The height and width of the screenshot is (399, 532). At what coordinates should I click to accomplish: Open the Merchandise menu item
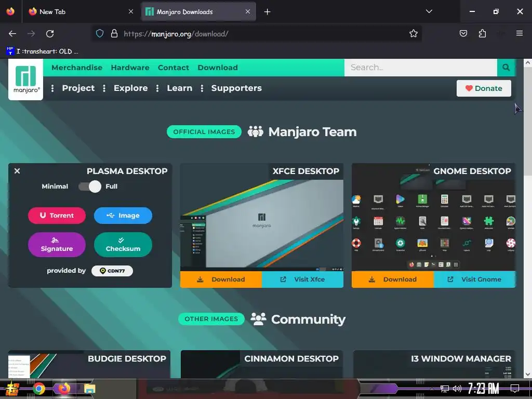77,68
